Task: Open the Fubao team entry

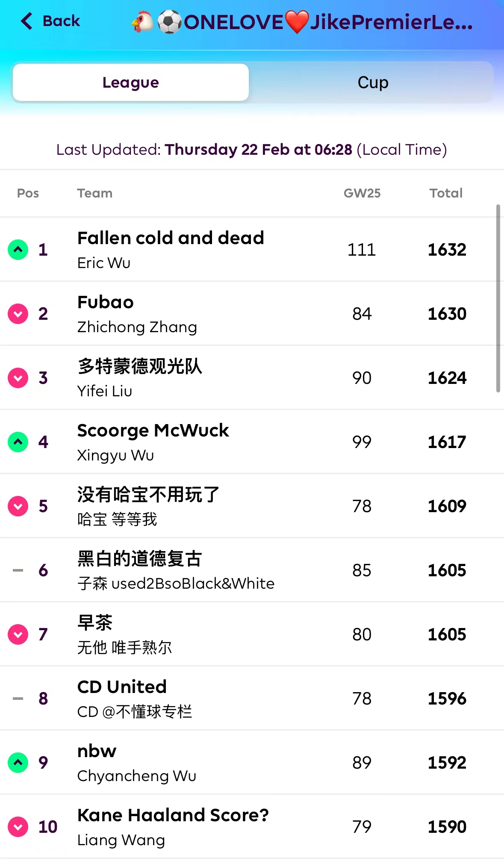Action: [106, 302]
